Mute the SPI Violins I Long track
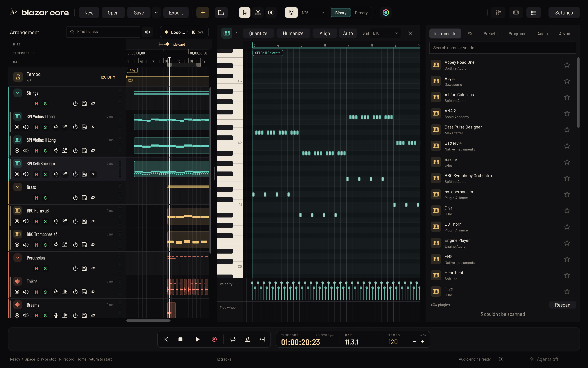 (x=36, y=127)
